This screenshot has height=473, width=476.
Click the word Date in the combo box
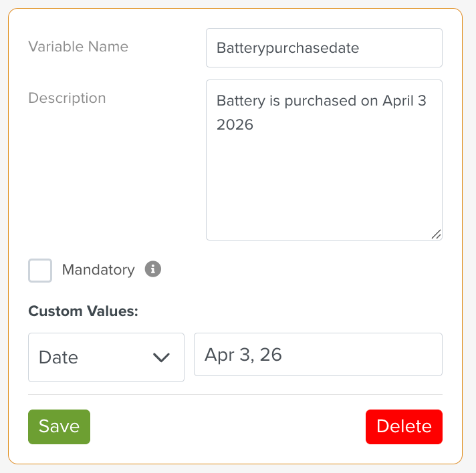click(59, 357)
